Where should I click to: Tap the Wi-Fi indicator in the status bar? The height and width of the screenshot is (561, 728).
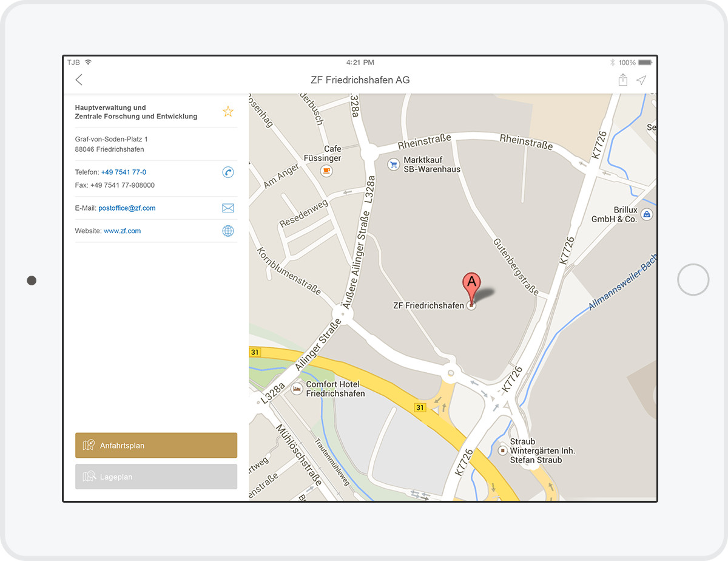pos(89,62)
